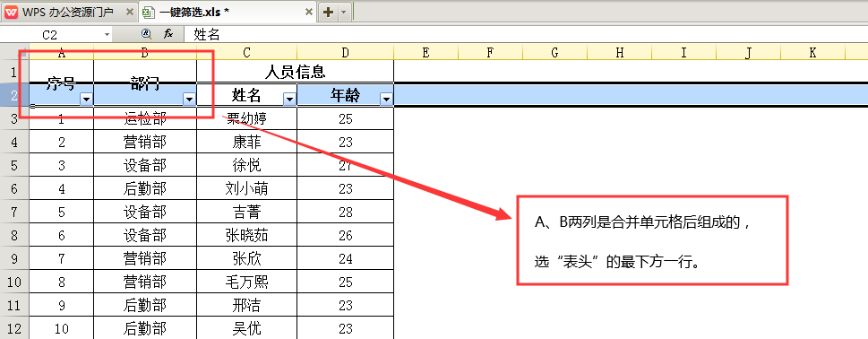Open the 部门 filter dropdown
The image size is (868, 339).
click(x=189, y=100)
